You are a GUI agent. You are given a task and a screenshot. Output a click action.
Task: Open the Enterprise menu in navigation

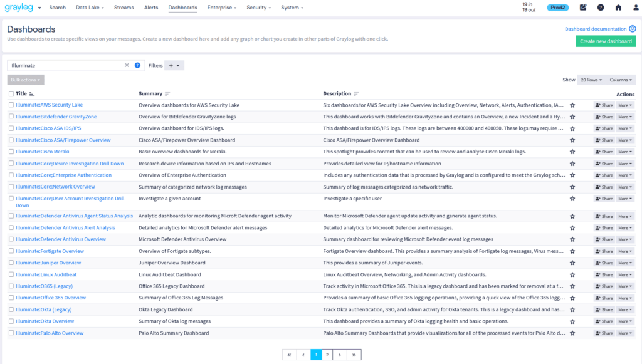point(222,8)
